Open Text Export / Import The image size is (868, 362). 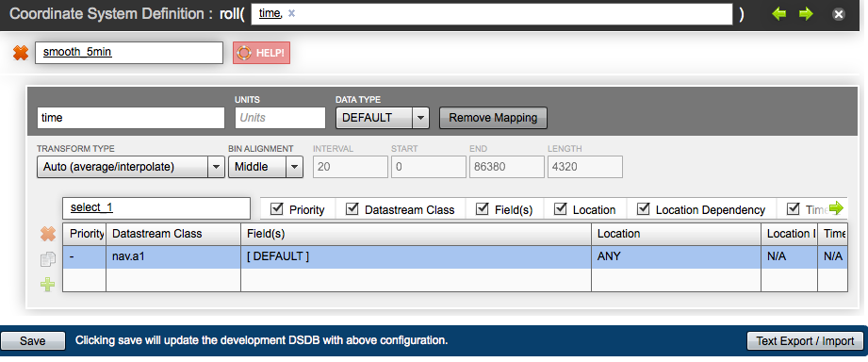coord(805,341)
